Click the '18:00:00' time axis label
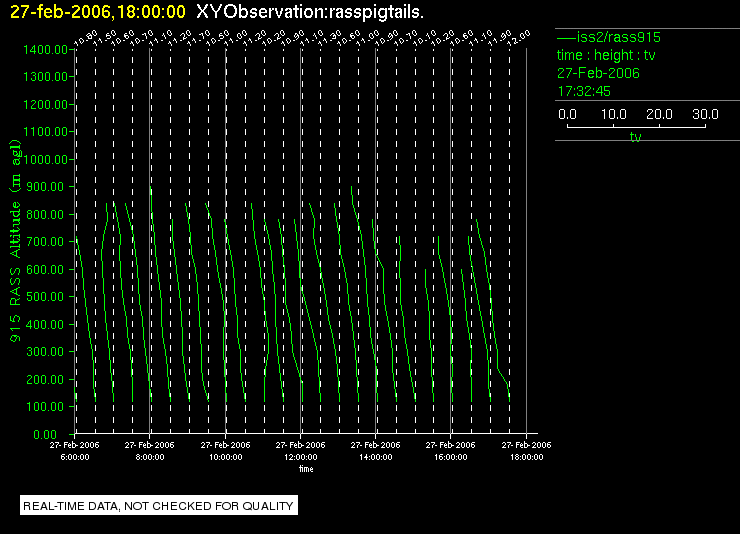The image size is (740, 534). point(527,457)
